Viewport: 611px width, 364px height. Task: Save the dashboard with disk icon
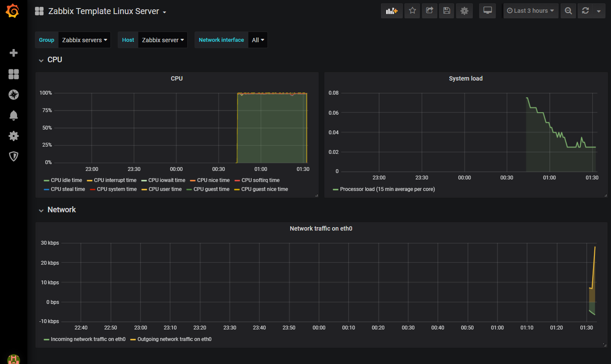tap(447, 11)
